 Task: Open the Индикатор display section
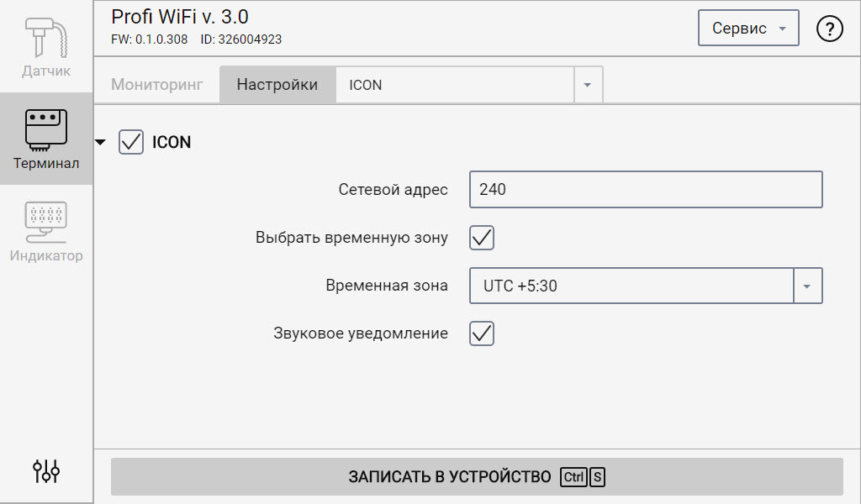pos(46,230)
